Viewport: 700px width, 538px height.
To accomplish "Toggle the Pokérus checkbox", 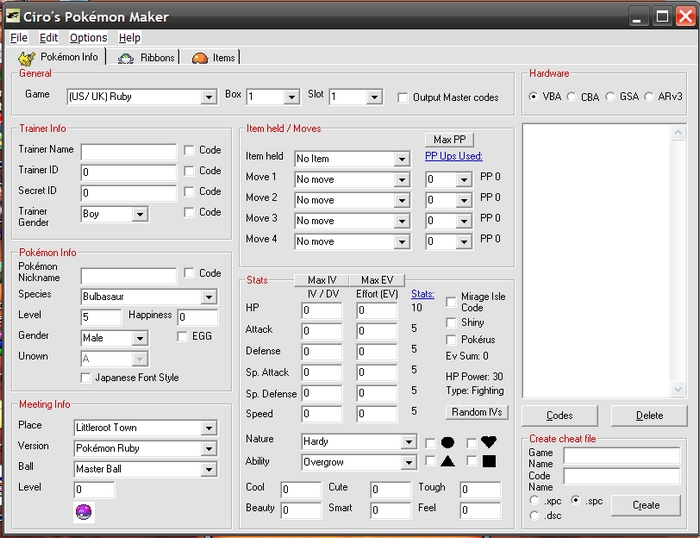I will point(451,340).
